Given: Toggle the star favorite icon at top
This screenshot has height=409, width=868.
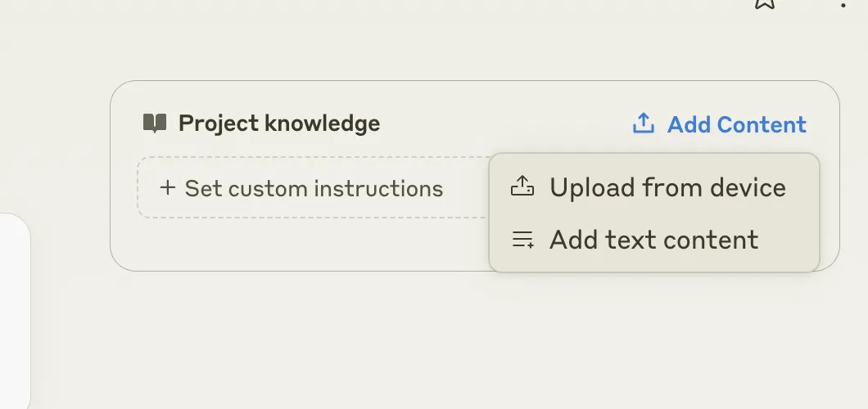Looking at the screenshot, I should (765, 2).
